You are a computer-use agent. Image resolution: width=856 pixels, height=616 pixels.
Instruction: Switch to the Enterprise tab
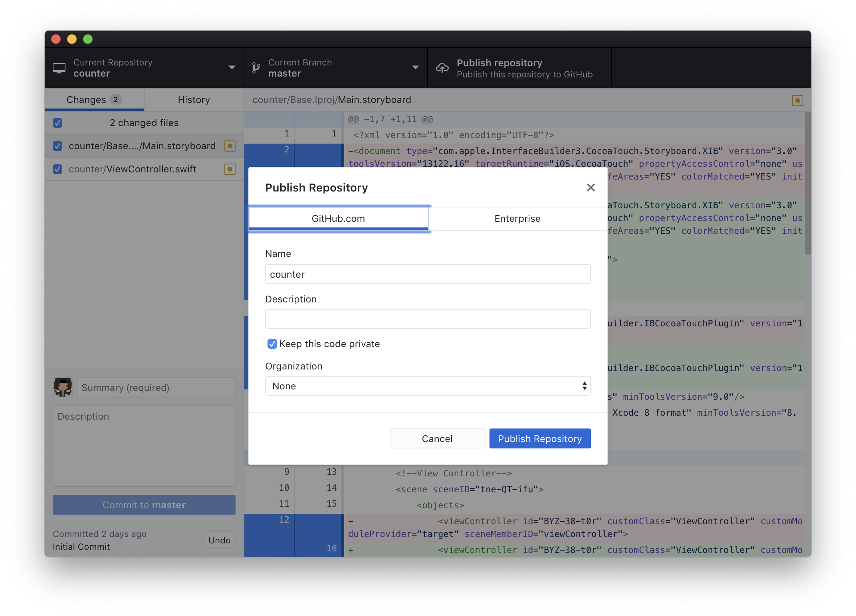[x=517, y=219]
